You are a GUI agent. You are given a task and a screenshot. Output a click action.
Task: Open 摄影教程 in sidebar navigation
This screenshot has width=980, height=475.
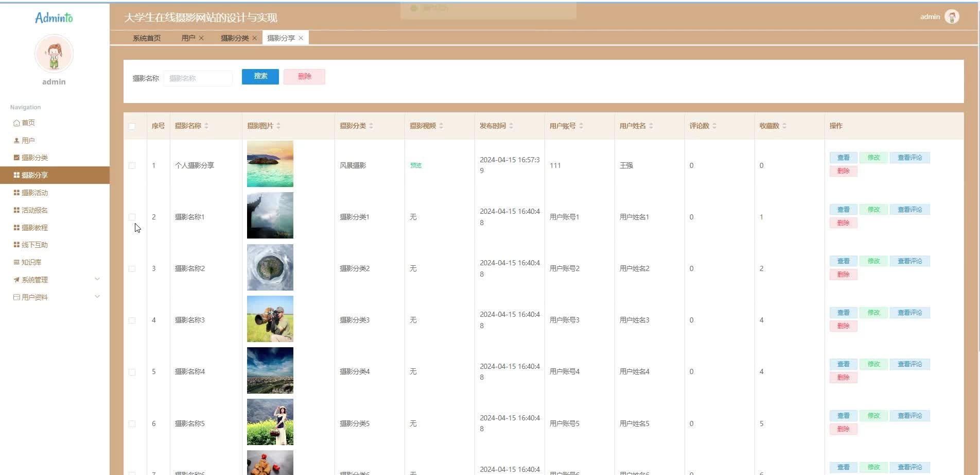[x=55, y=228]
